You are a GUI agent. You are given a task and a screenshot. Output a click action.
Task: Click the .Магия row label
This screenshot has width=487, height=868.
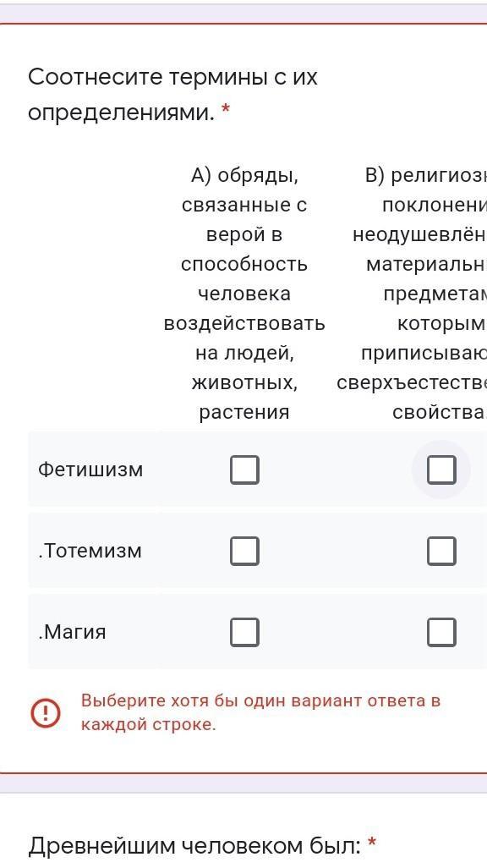pos(72,632)
